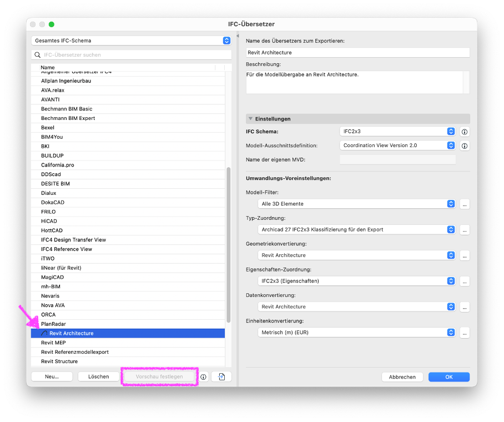
Task: Select Nevaris in the list
Action: [128, 296]
